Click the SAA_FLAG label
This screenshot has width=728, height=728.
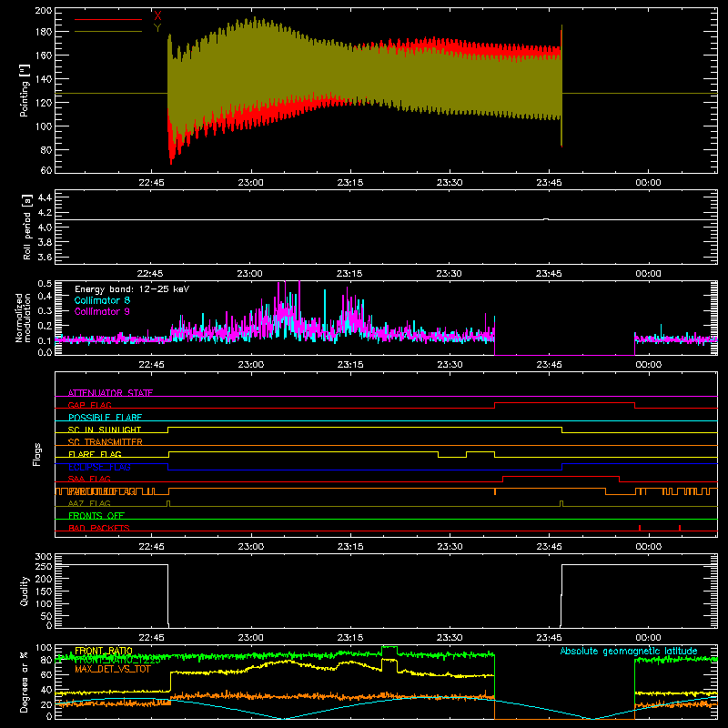coord(89,479)
